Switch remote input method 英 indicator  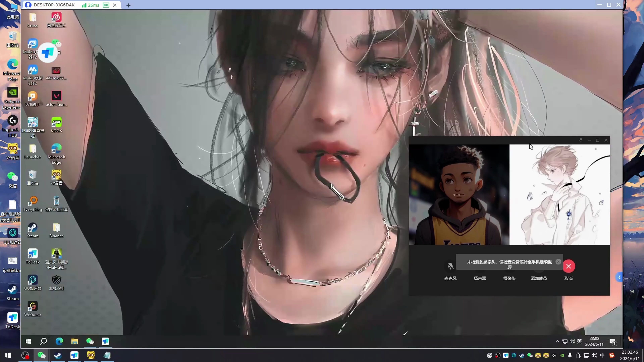(579, 341)
